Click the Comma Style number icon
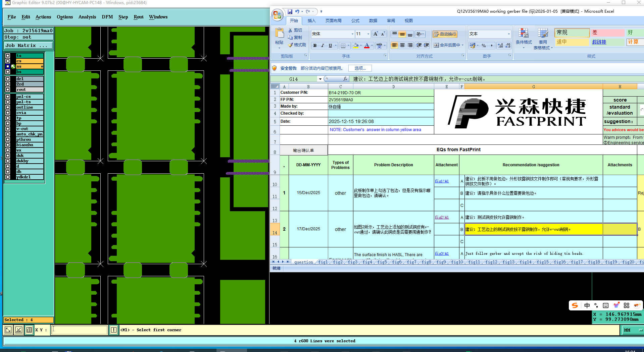The height and width of the screenshot is (352, 644). 491,46
